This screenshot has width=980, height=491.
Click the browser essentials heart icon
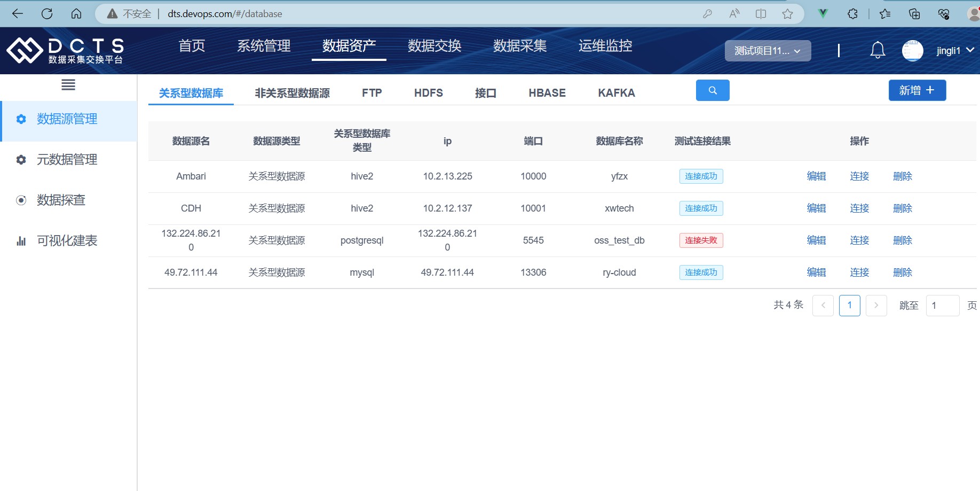click(x=944, y=14)
